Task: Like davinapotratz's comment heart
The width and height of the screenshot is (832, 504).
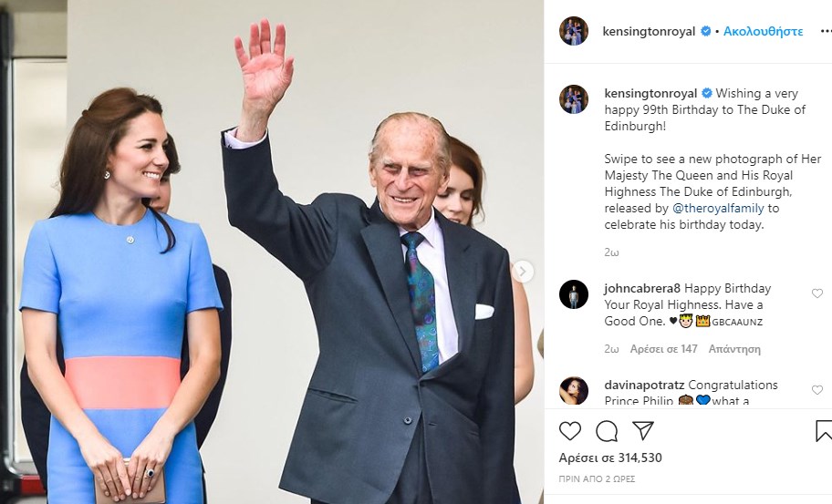Action: pos(817,389)
